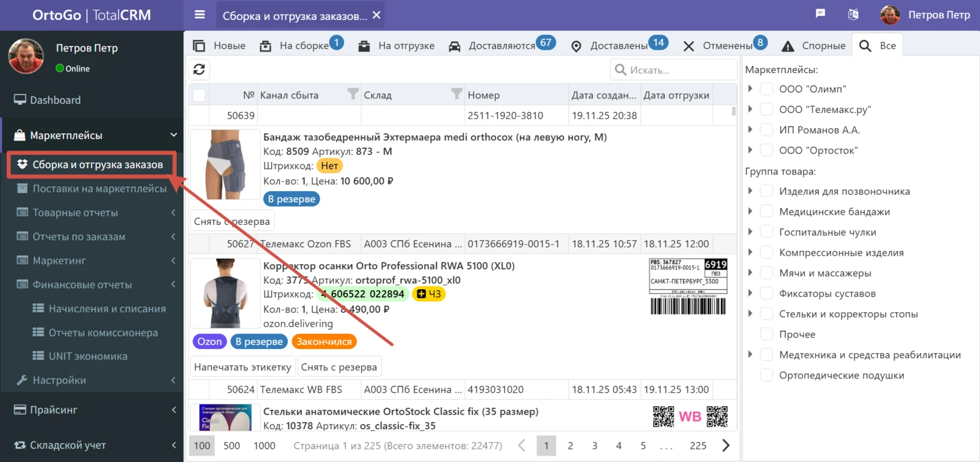Open Dashboard from the sidebar
The width and height of the screenshot is (980, 462).
pyautogui.click(x=55, y=100)
